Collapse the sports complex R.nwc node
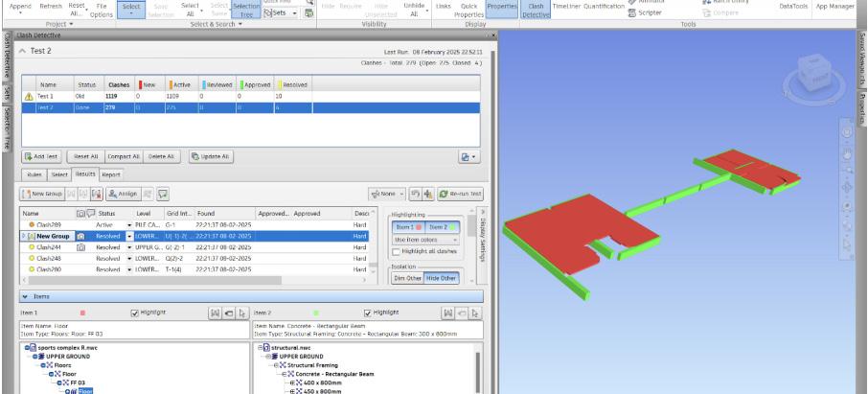The width and height of the screenshot is (868, 394). coord(27,347)
